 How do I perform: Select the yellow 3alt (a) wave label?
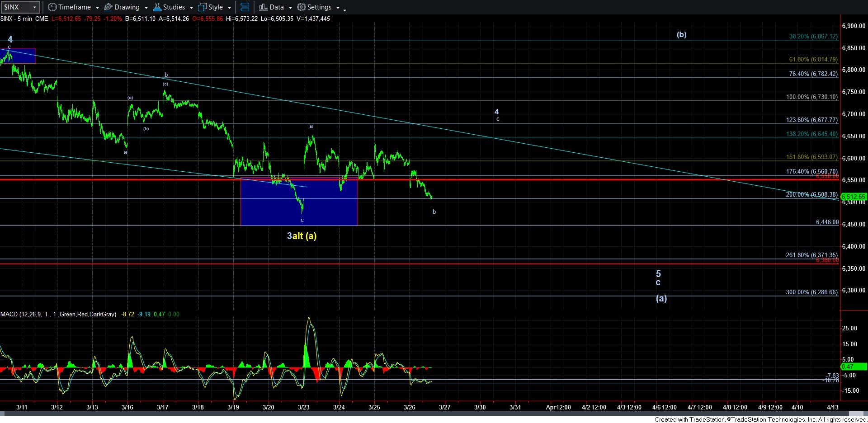[302, 236]
